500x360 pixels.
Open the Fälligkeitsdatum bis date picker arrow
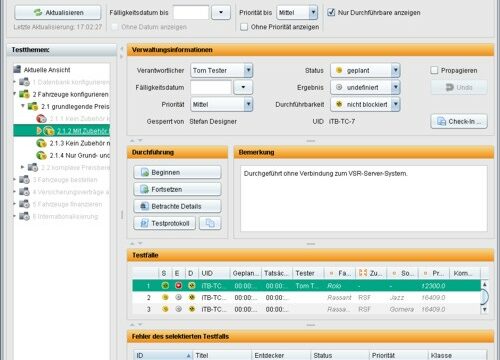(221, 13)
